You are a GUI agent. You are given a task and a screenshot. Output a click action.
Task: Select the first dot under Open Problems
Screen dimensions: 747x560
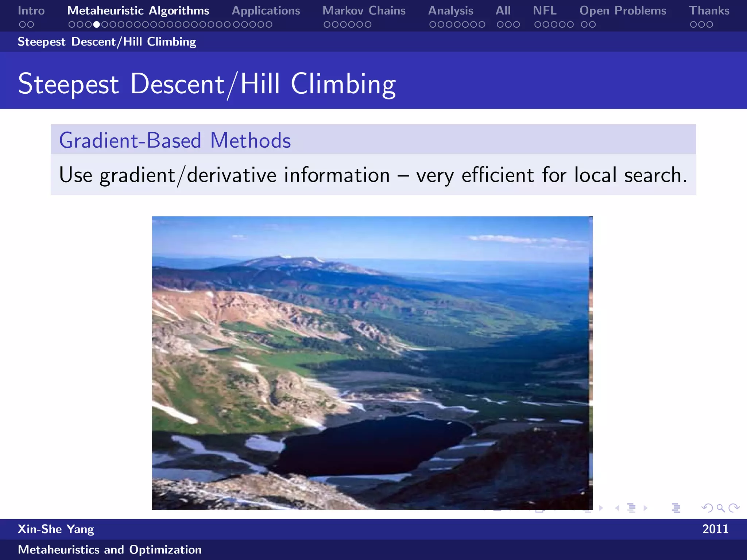(x=584, y=24)
